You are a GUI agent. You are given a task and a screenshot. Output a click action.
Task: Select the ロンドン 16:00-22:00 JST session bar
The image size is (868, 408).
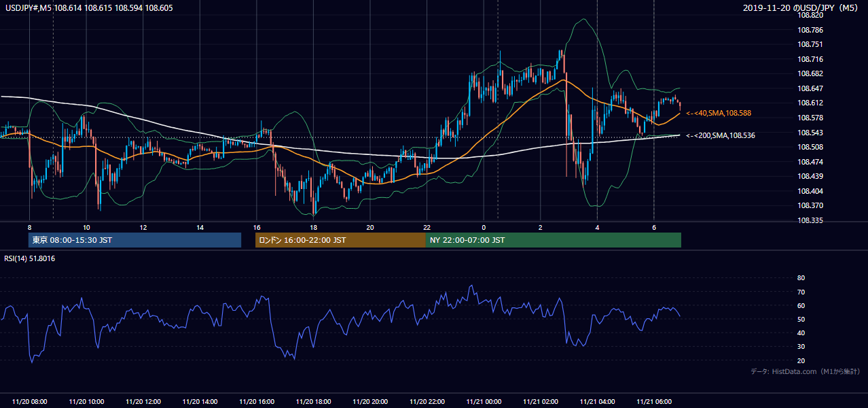[x=340, y=240]
